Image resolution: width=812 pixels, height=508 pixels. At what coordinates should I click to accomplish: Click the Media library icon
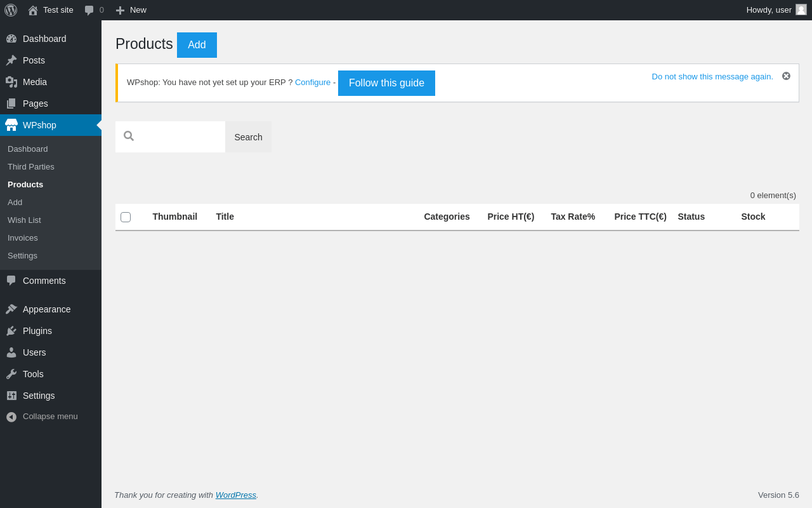coord(11,82)
